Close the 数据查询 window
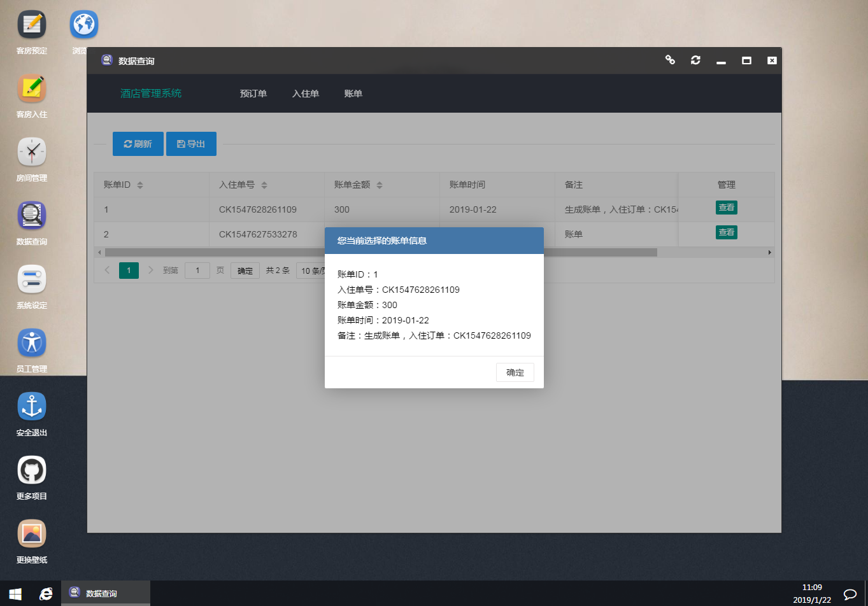This screenshot has height=606, width=868. point(772,60)
